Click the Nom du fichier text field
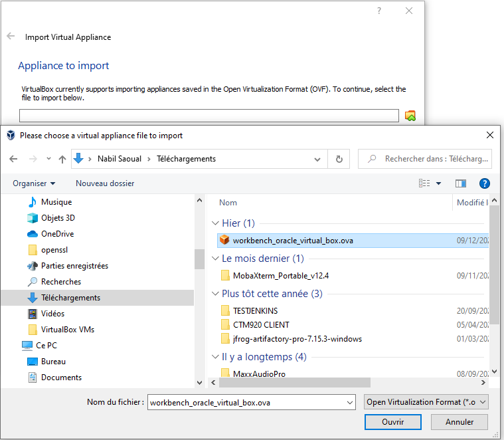504x440 pixels. tap(247, 402)
